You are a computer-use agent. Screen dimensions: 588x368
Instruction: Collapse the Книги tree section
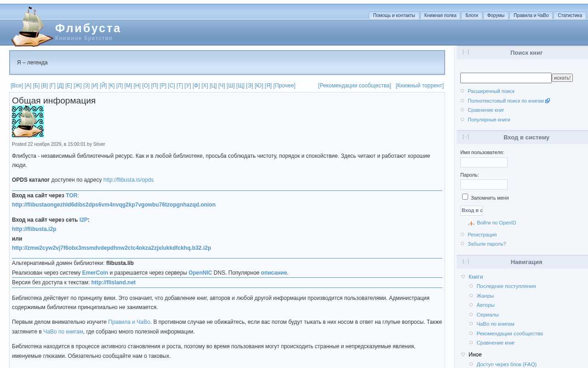pos(463,277)
